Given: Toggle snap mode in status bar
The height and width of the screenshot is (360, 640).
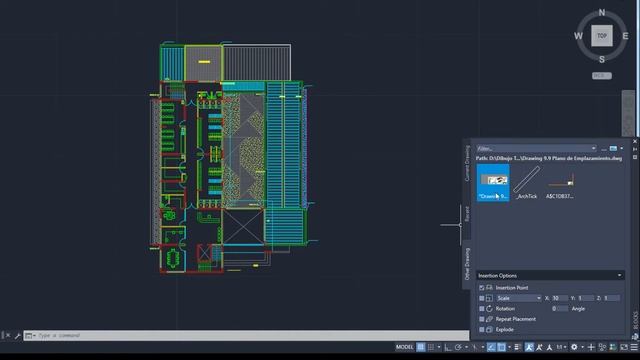Looking at the screenshot, I should point(431,347).
